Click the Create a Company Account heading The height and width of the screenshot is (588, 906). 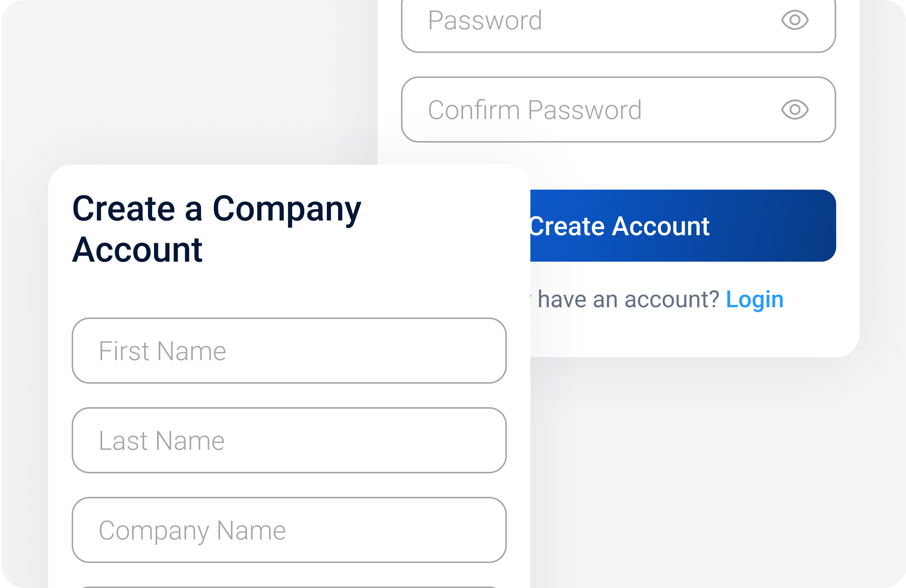click(217, 228)
